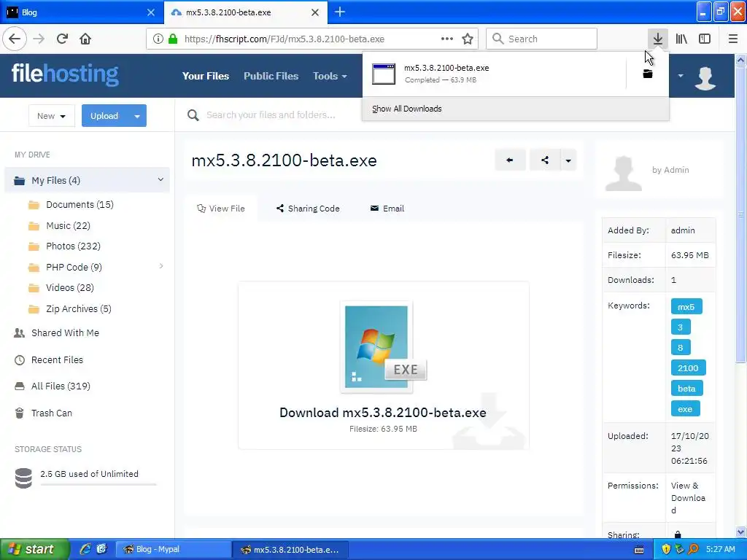Image resolution: width=747 pixels, height=560 pixels.
Task: Expand the PHP Code folder chevron
Action: point(161,266)
